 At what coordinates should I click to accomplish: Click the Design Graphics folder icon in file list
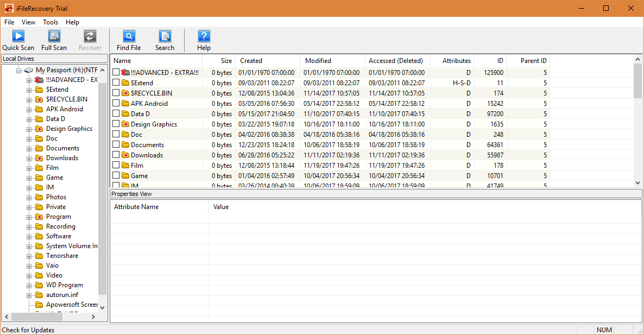(125, 124)
